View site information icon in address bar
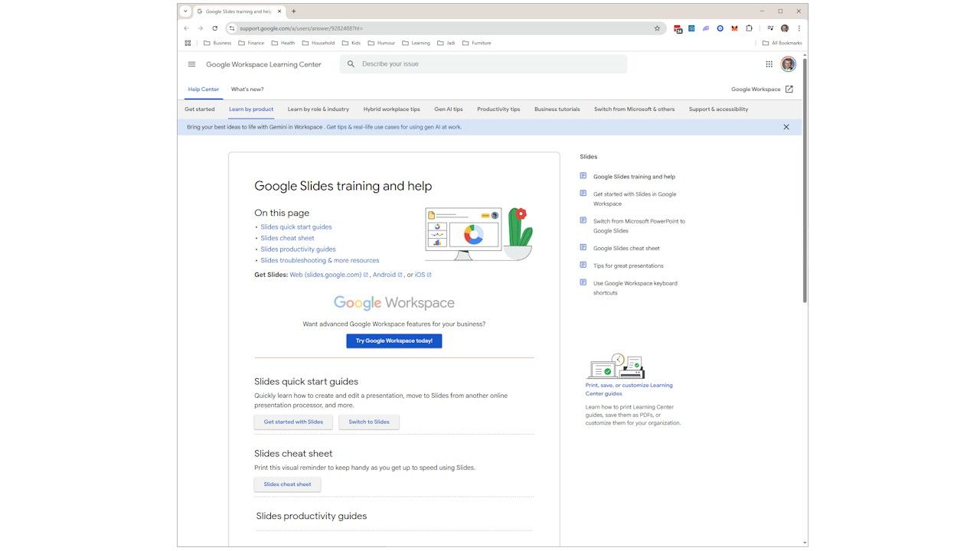The height and width of the screenshot is (551, 980). click(x=232, y=28)
